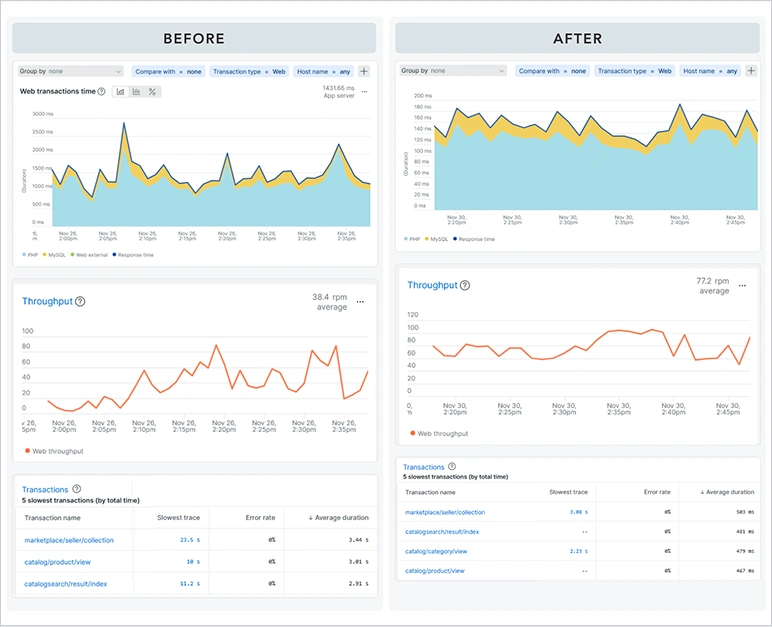Toggle MySQL legend in AFTER chart

pyautogui.click(x=436, y=239)
